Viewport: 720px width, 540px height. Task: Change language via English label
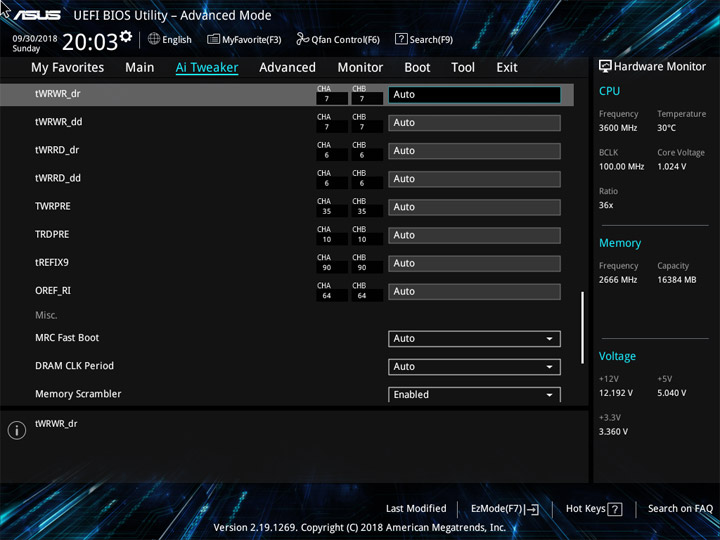click(x=177, y=39)
